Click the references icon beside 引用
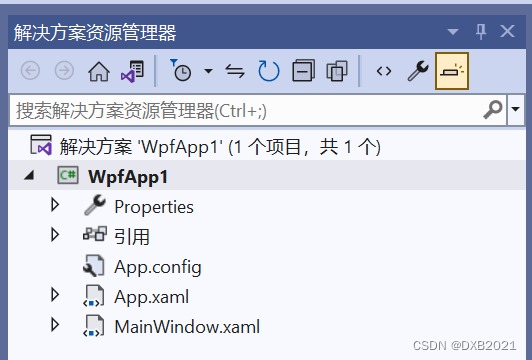 pyautogui.click(x=95, y=234)
